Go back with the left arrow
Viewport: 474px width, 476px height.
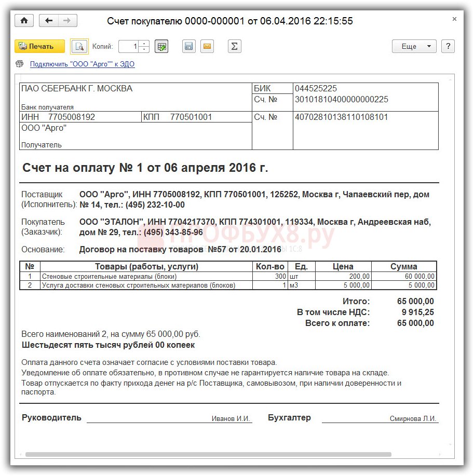coord(49,21)
